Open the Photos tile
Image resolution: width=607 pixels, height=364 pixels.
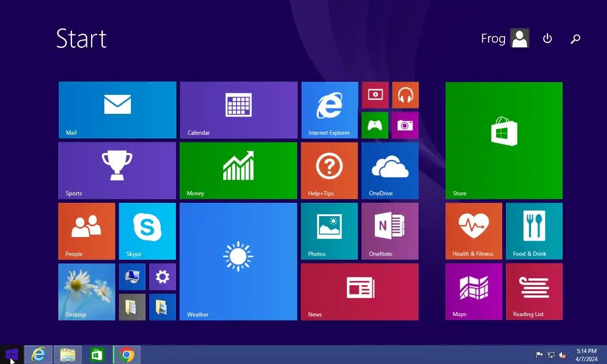click(330, 231)
